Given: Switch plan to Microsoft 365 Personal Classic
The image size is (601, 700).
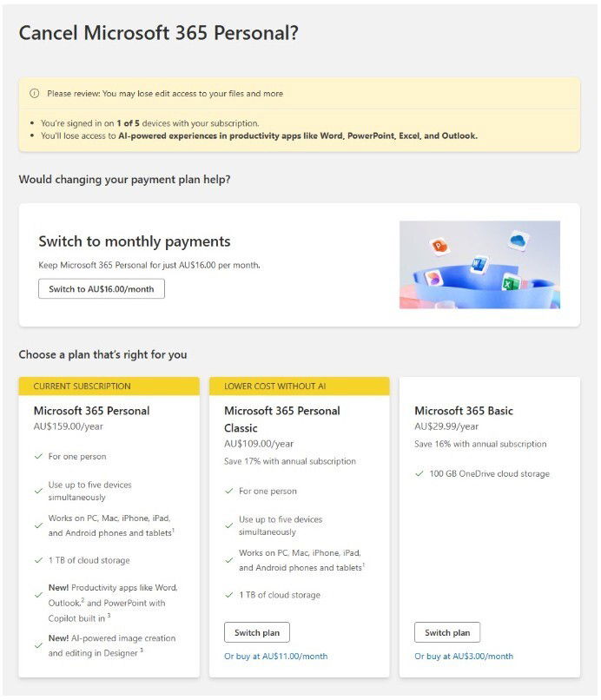Looking at the screenshot, I should tap(257, 632).
